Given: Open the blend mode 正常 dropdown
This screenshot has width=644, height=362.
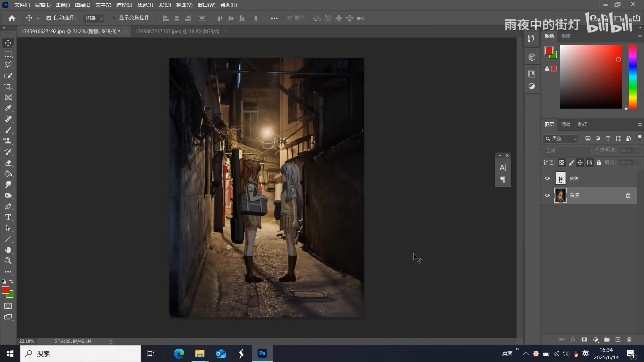Looking at the screenshot, I should click(x=567, y=150).
